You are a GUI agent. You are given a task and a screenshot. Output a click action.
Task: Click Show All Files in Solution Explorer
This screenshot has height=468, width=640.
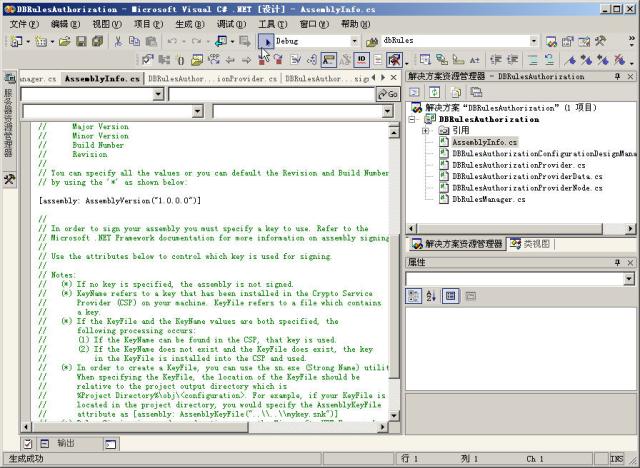[x=456, y=92]
